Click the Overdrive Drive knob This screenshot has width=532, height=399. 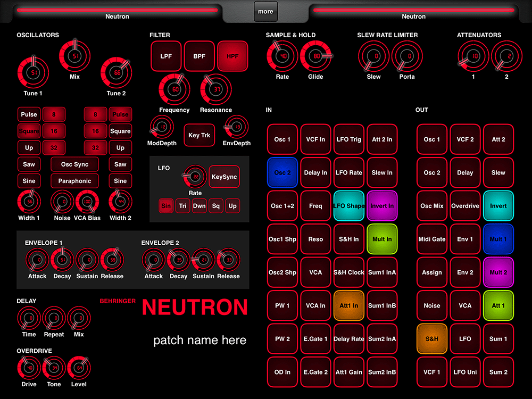click(29, 368)
